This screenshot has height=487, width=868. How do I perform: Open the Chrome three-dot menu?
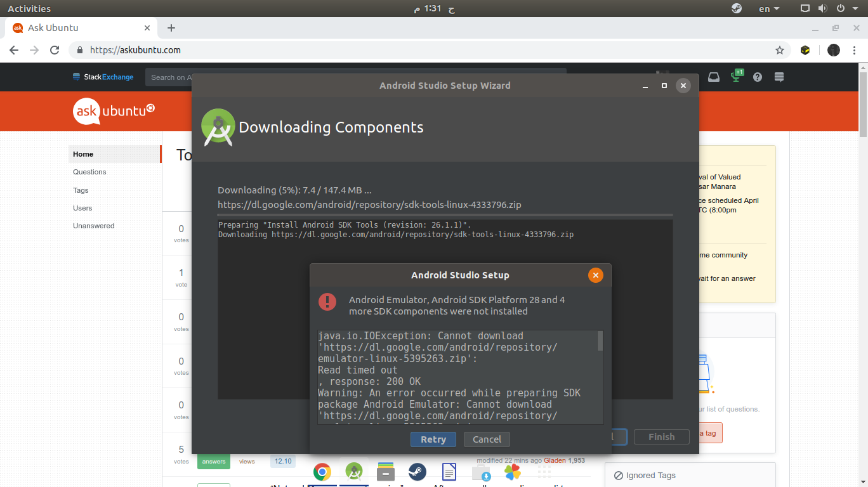[855, 50]
